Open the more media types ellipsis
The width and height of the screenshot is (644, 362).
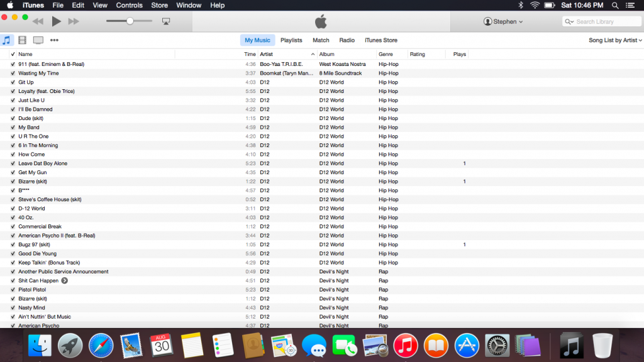click(54, 40)
